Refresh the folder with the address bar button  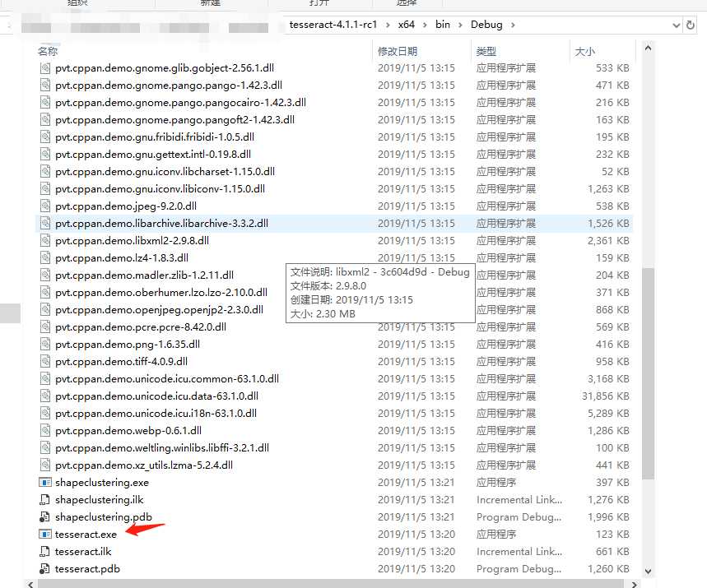click(691, 25)
